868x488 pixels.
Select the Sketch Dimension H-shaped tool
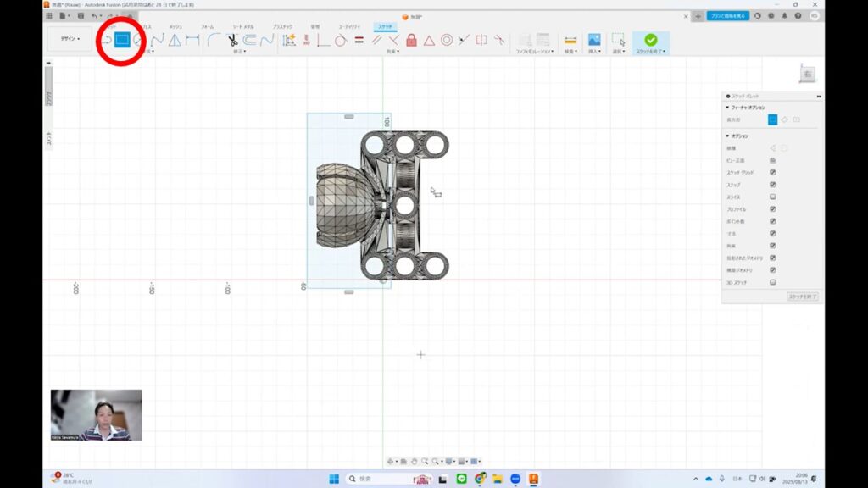(192, 40)
